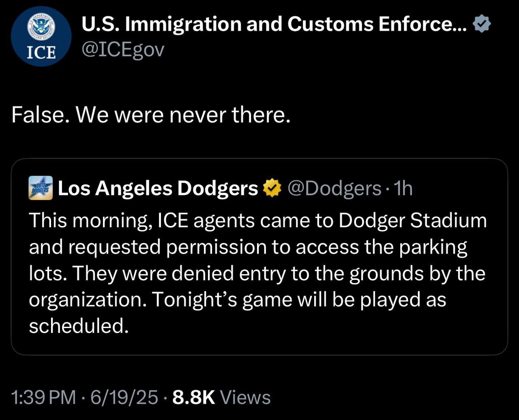Image resolution: width=519 pixels, height=420 pixels.
Task: Click "Dodger Stadium" in the quoted post
Action: pos(412,221)
